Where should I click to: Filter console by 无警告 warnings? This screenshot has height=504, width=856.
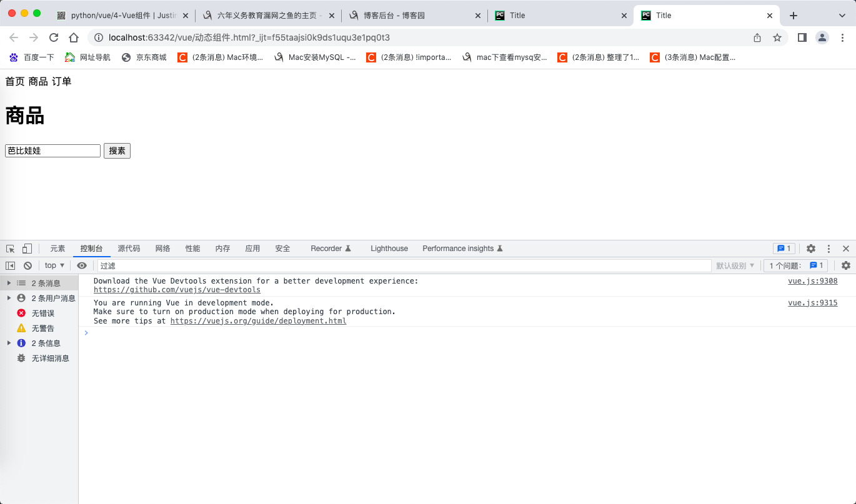pyautogui.click(x=39, y=329)
